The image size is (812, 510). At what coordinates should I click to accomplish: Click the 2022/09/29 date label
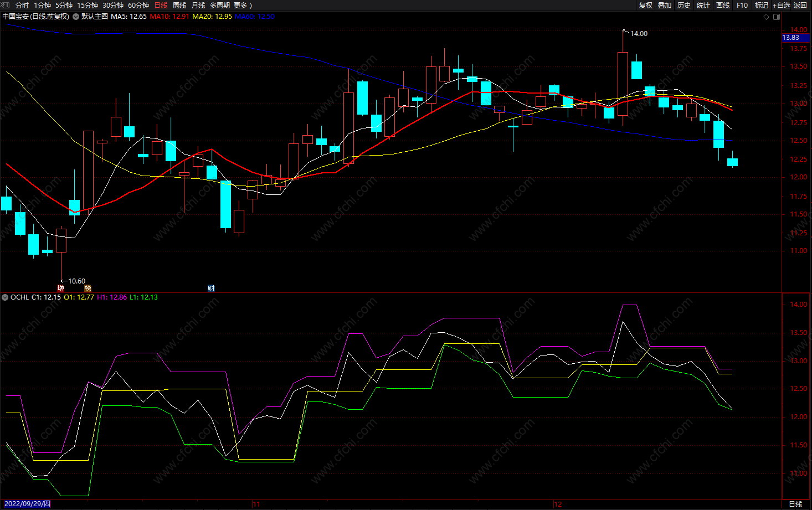point(27,504)
